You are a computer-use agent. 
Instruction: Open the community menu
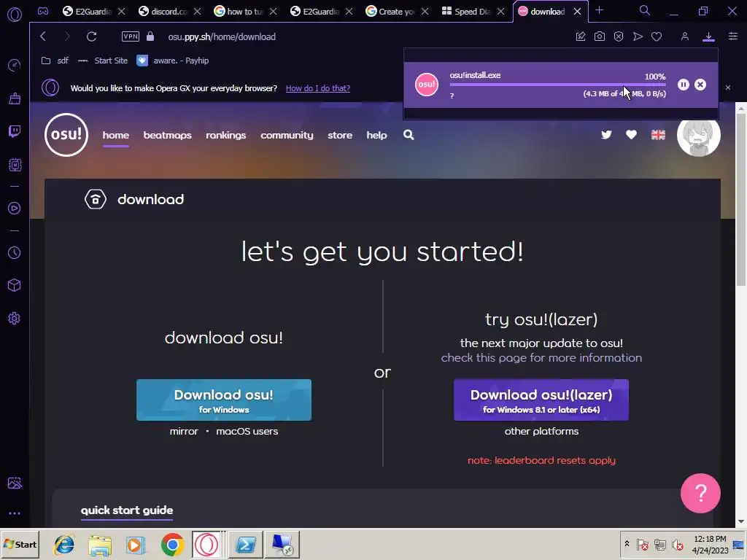coord(287,135)
